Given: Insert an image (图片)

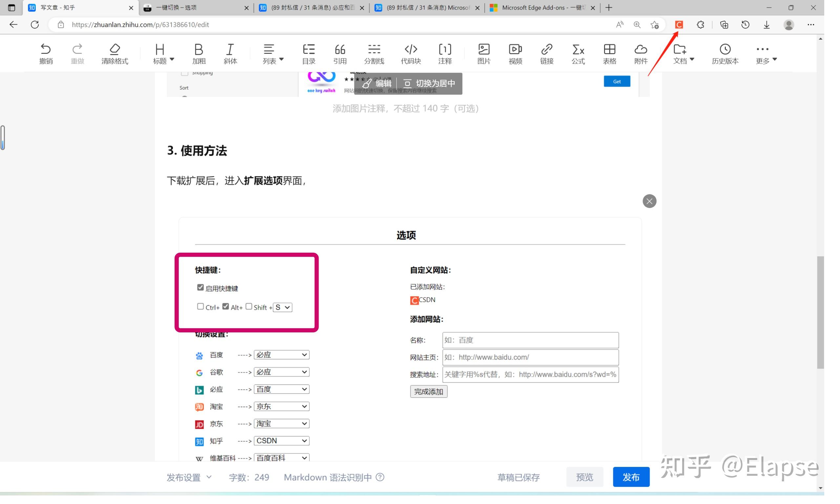Looking at the screenshot, I should 484,54.
